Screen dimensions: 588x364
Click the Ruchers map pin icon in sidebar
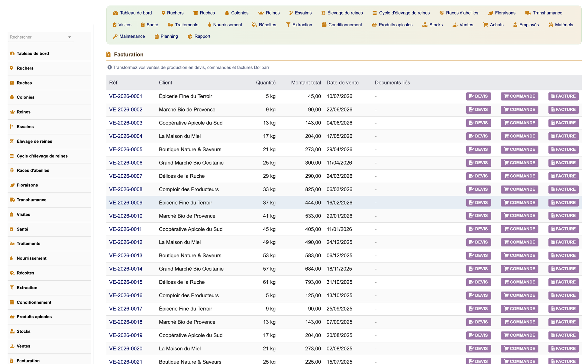(x=11, y=68)
